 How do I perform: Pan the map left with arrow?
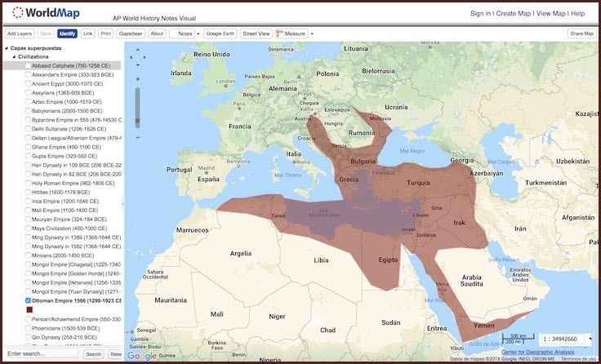[131, 59]
